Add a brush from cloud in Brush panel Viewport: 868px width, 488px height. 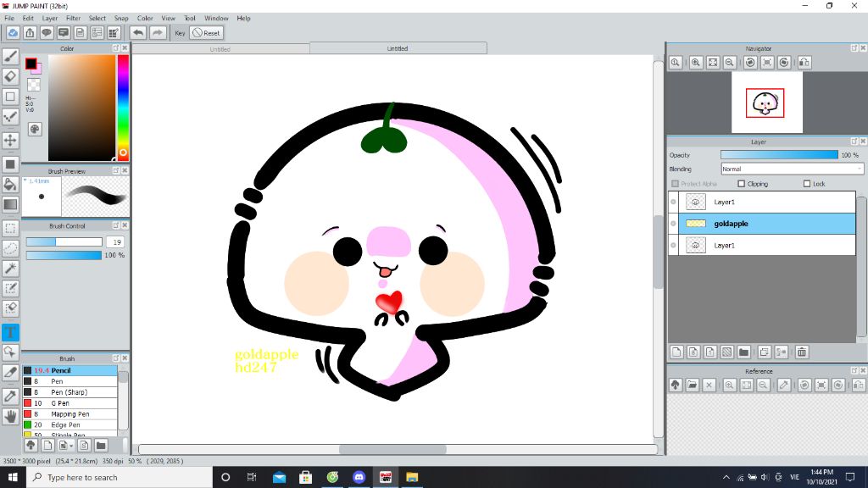[x=31, y=446]
